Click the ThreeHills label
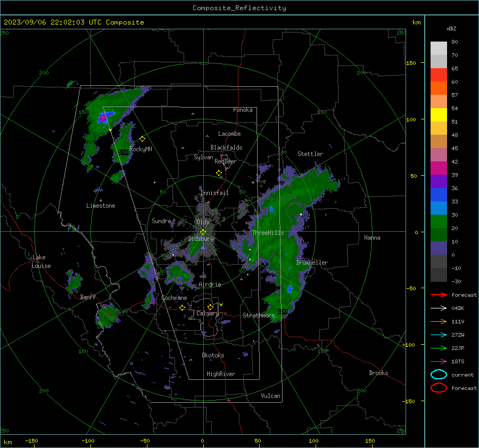Image resolution: width=479 pixels, height=448 pixels. pyautogui.click(x=268, y=233)
